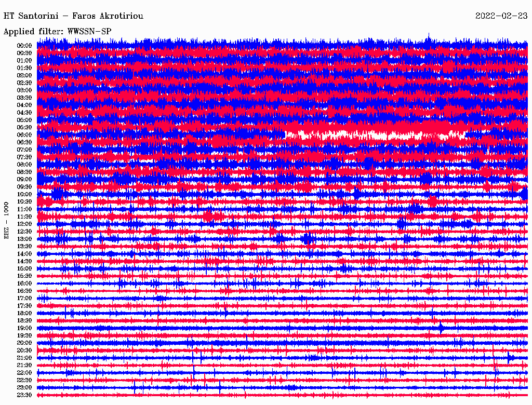Select the 11:30 time label

pyautogui.click(x=24, y=217)
